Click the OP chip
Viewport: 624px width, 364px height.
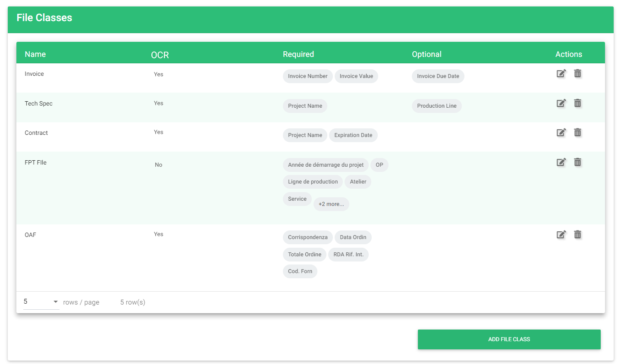coord(379,165)
